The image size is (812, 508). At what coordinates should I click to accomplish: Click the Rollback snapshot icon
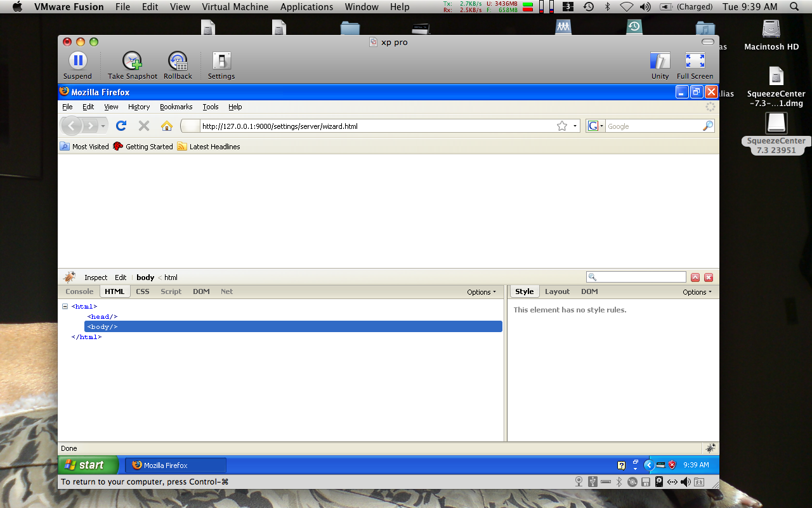point(178,61)
